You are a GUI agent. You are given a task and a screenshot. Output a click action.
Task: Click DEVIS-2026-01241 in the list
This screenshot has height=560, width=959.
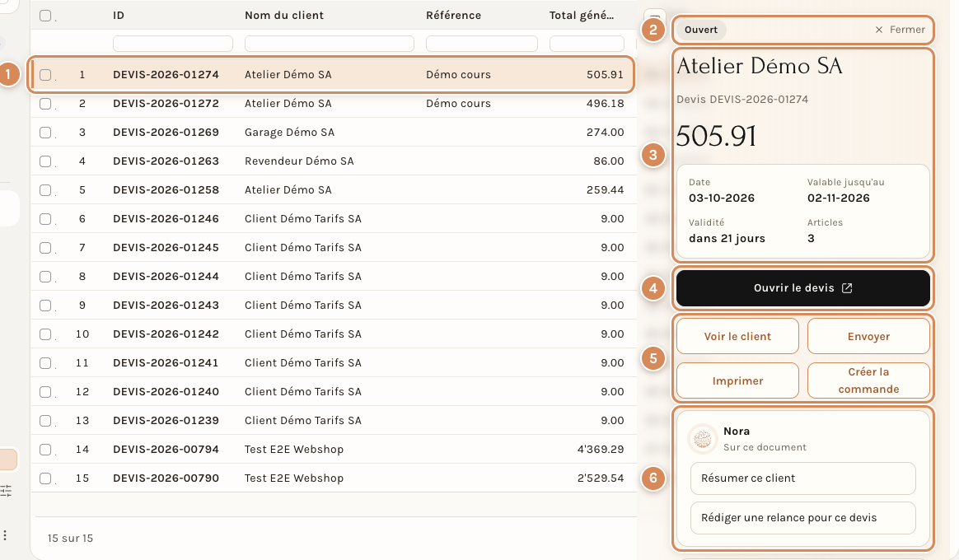(166, 362)
